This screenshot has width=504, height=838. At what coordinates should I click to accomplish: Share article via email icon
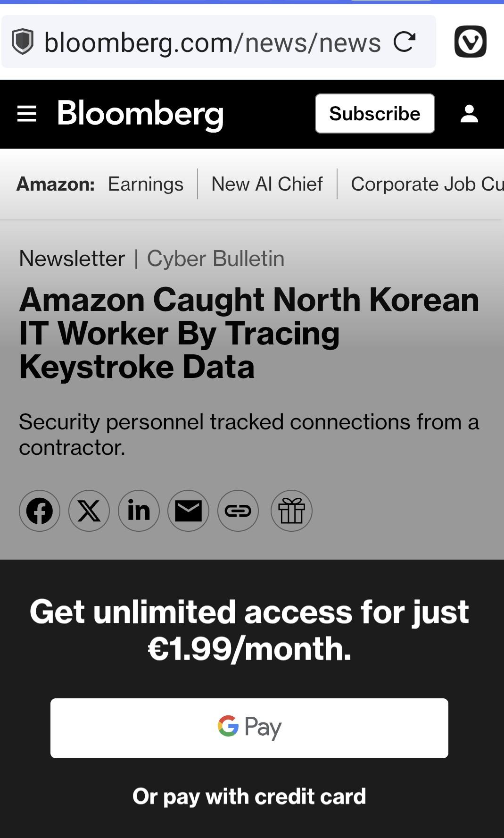click(188, 511)
